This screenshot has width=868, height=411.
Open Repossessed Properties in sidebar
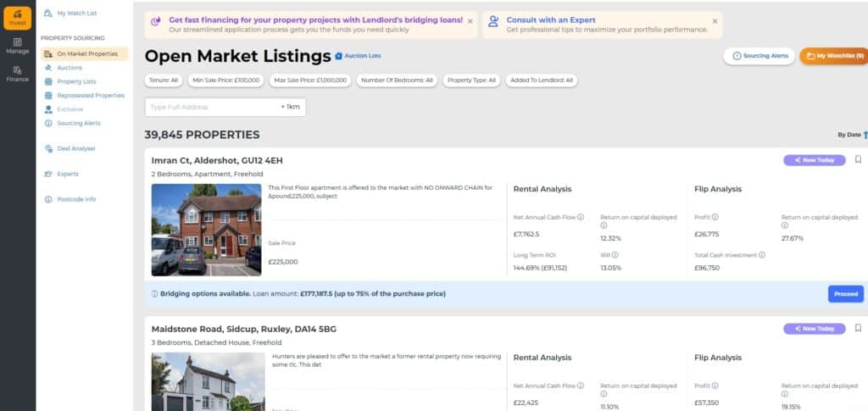[84, 95]
